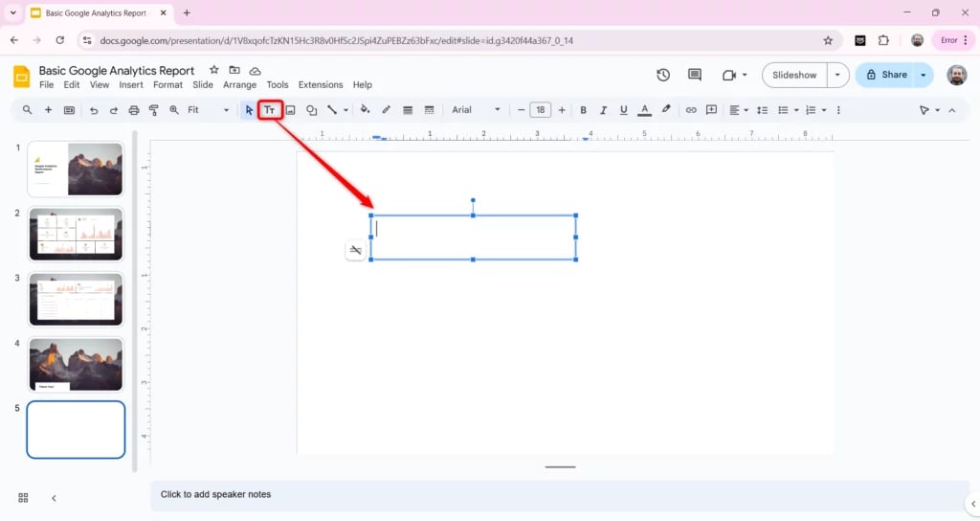
Task: Select the Line tool
Action: 332,110
